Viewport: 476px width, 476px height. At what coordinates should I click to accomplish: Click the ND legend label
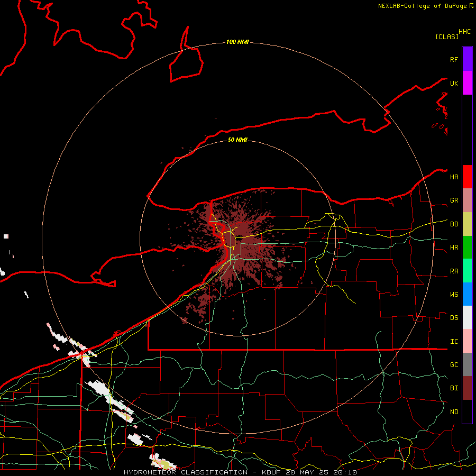(x=454, y=412)
